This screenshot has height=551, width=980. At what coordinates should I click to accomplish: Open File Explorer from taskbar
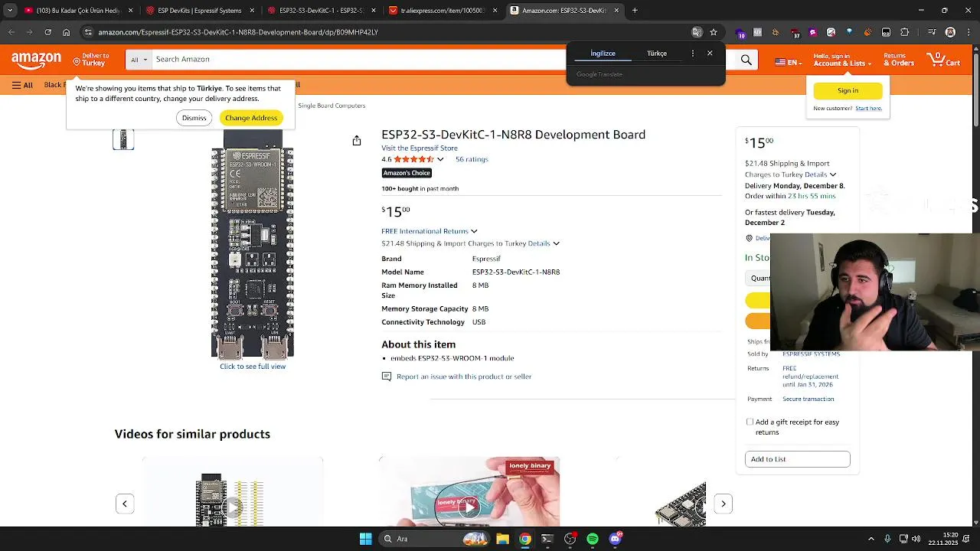coord(502,539)
